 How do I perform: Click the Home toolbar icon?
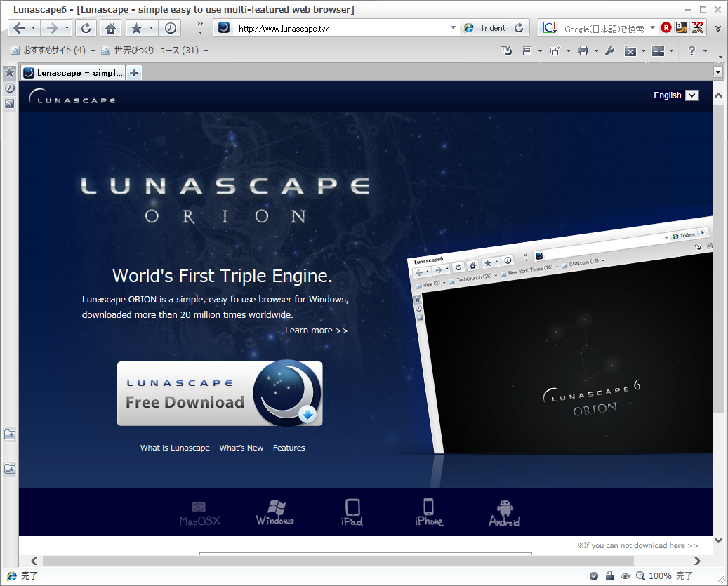(111, 28)
